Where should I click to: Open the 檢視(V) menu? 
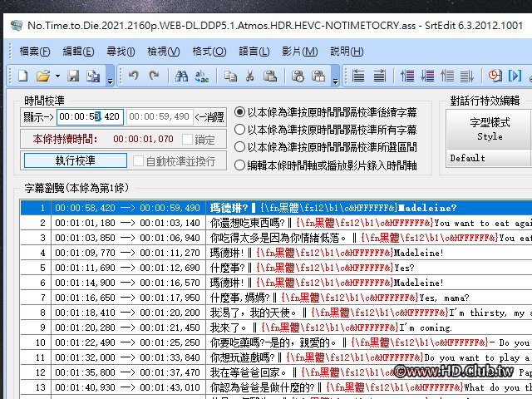[x=164, y=52]
